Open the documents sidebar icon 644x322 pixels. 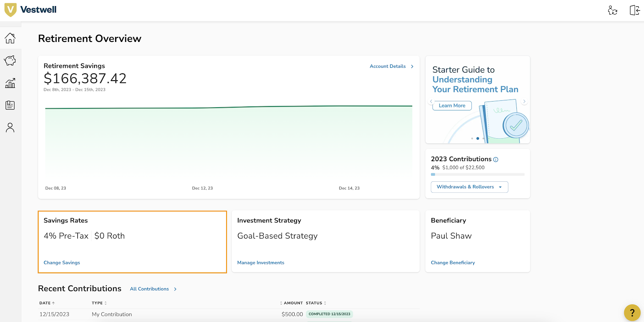point(10,105)
